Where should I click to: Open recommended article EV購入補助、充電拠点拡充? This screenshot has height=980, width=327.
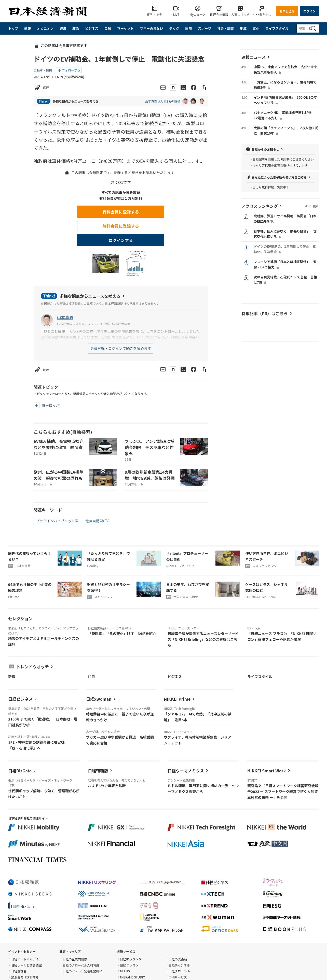59,444
